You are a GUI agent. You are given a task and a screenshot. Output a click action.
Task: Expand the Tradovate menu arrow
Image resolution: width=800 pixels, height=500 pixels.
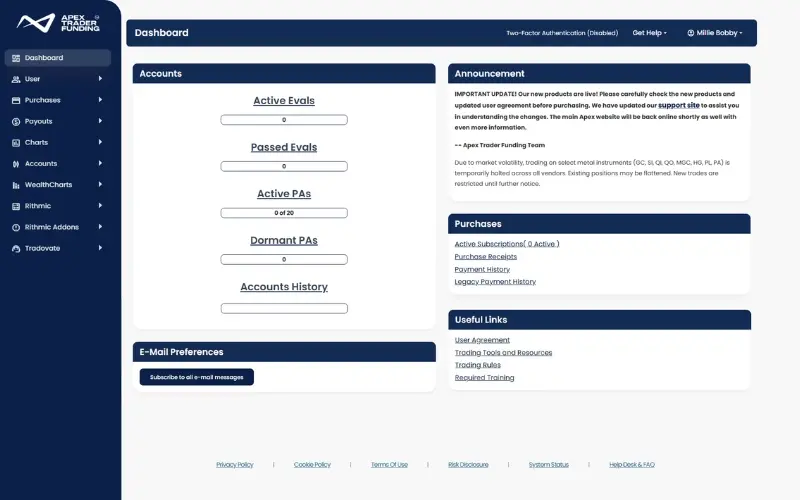(x=100, y=248)
